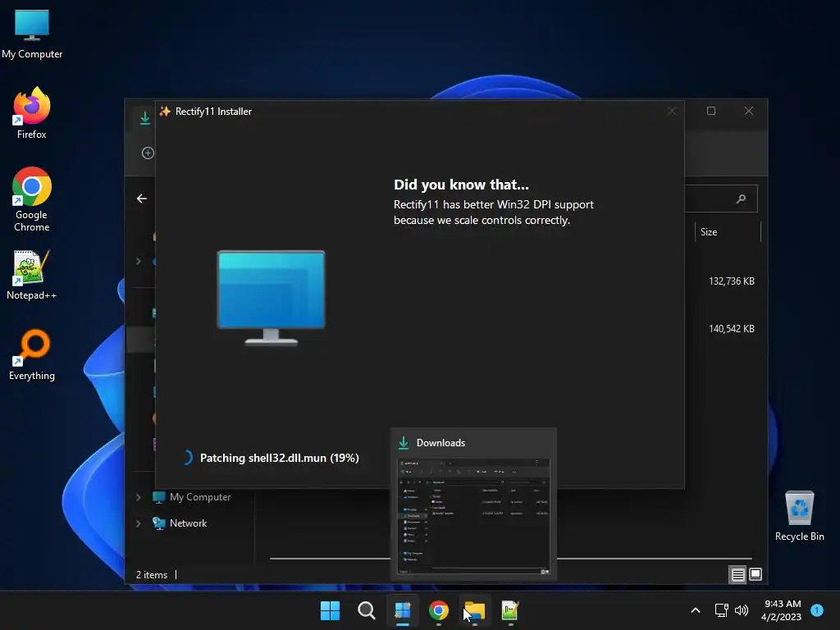Click the Downloads window preview thumbnail
The image size is (840, 630).
click(x=473, y=517)
